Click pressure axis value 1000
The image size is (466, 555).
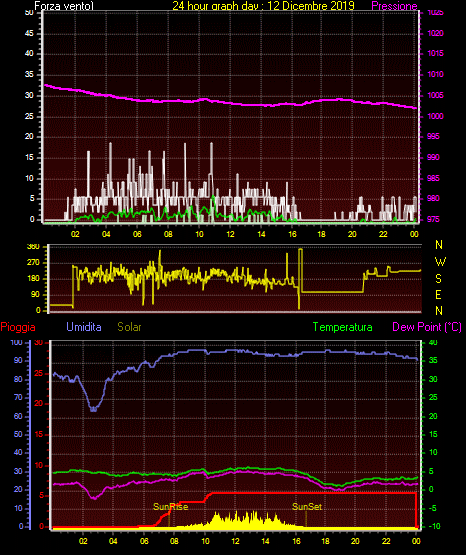point(435,116)
